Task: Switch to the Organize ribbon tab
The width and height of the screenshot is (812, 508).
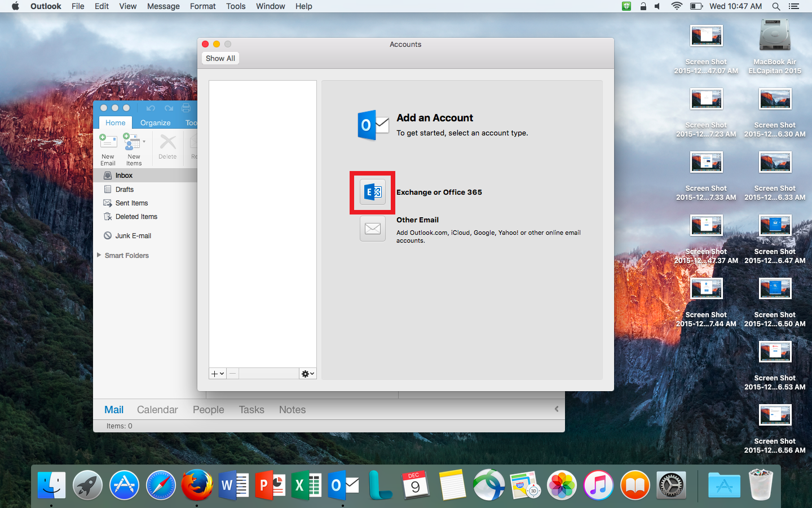Action: point(155,122)
